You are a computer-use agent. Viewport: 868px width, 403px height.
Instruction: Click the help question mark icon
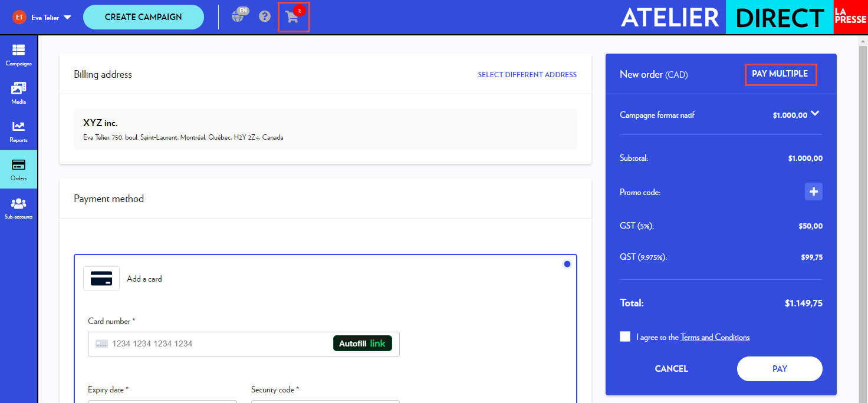265,16
